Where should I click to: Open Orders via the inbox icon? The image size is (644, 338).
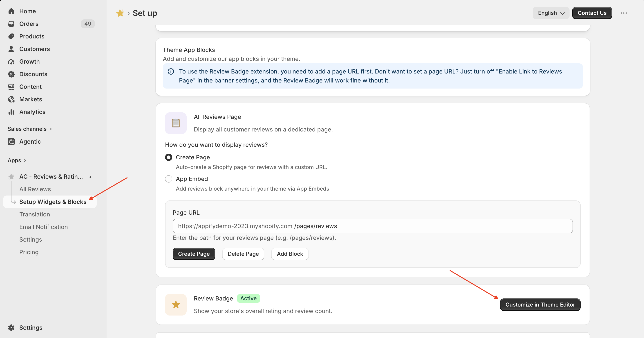11,24
